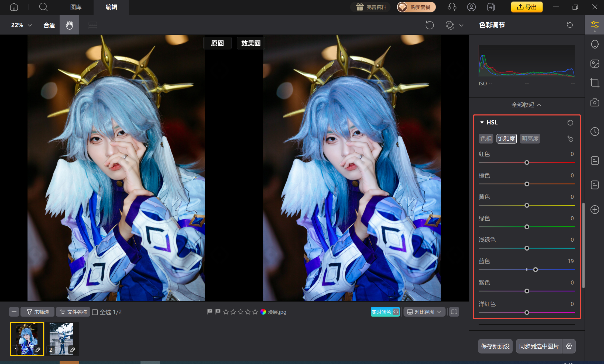604x364 pixels.
Task: Click the 导出 export button
Action: point(527,7)
